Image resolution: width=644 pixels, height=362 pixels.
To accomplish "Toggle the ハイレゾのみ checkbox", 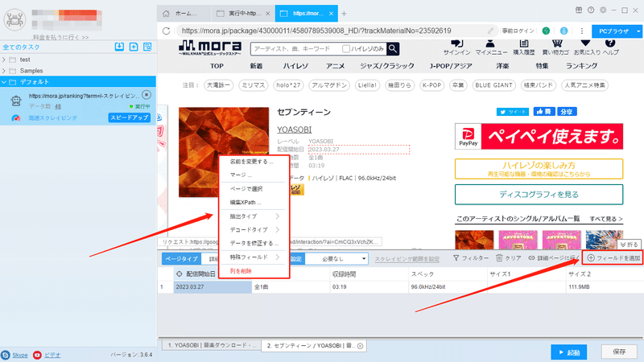I will pyautogui.click(x=346, y=49).
